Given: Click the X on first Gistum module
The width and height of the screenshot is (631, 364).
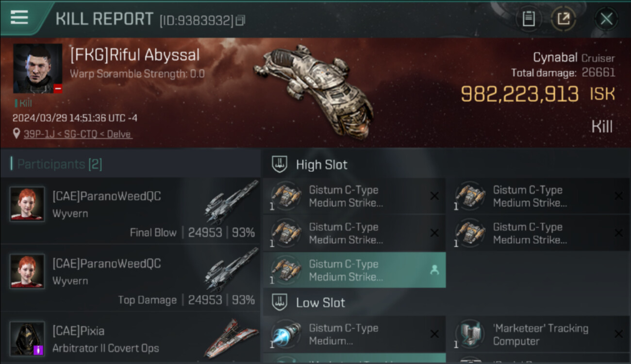Looking at the screenshot, I should pyautogui.click(x=434, y=196).
